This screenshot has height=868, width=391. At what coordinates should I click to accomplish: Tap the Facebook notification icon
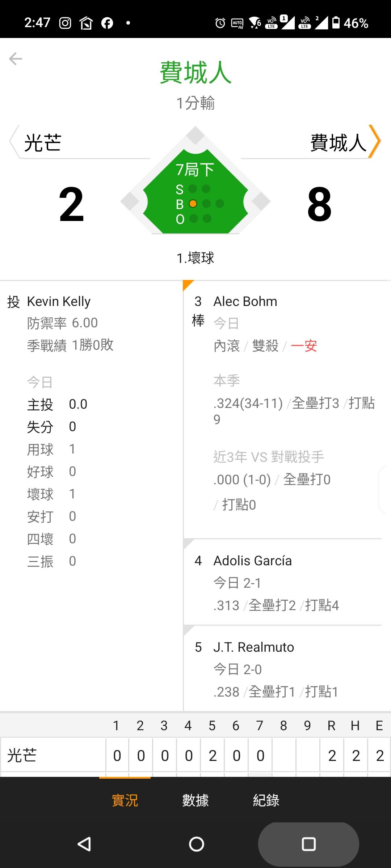click(x=107, y=23)
